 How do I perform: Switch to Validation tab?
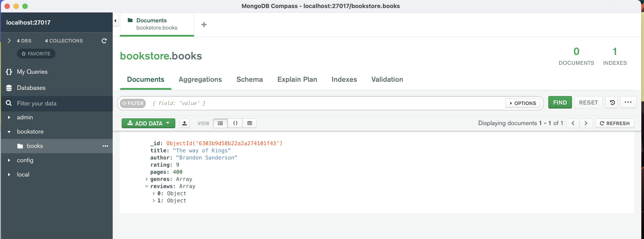(x=387, y=80)
